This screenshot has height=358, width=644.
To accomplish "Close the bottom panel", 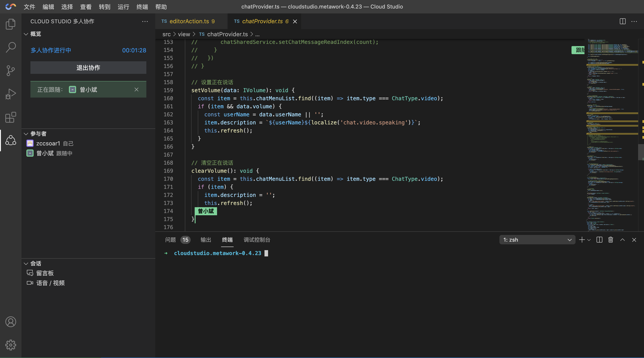I will 634,240.
